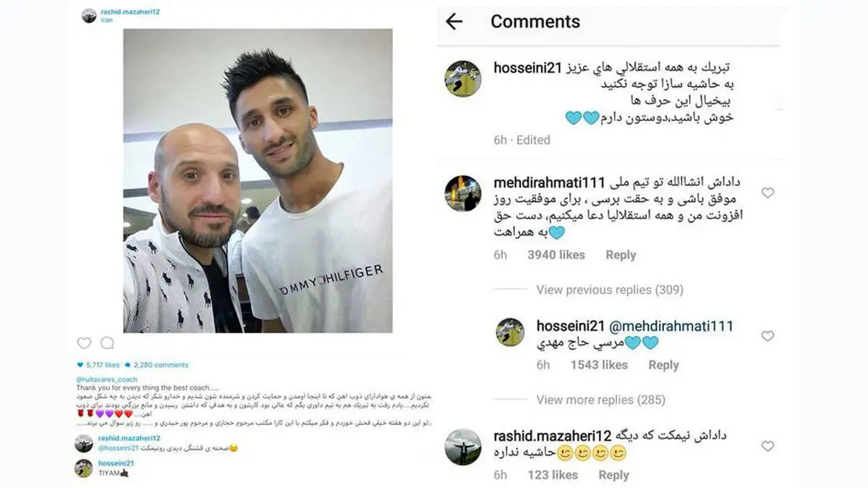
Task: Open rashid.mazaheri12 avatar in post header
Action: [89, 15]
